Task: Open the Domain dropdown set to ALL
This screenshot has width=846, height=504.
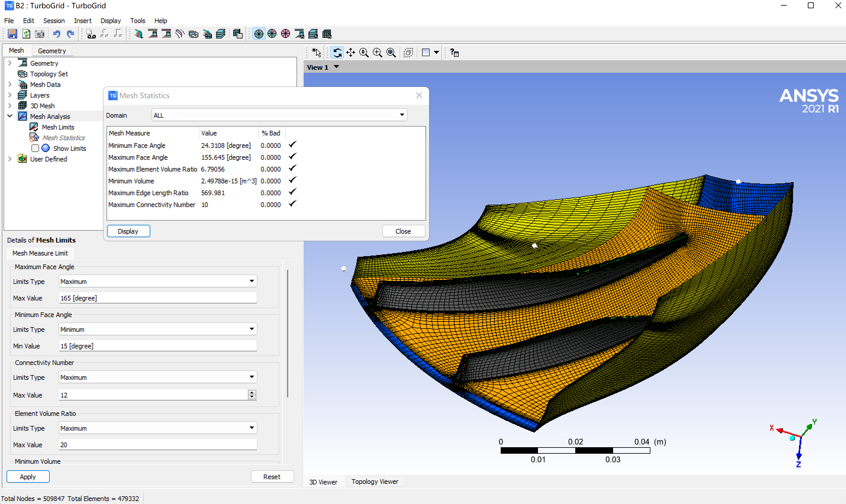Action: pos(279,115)
